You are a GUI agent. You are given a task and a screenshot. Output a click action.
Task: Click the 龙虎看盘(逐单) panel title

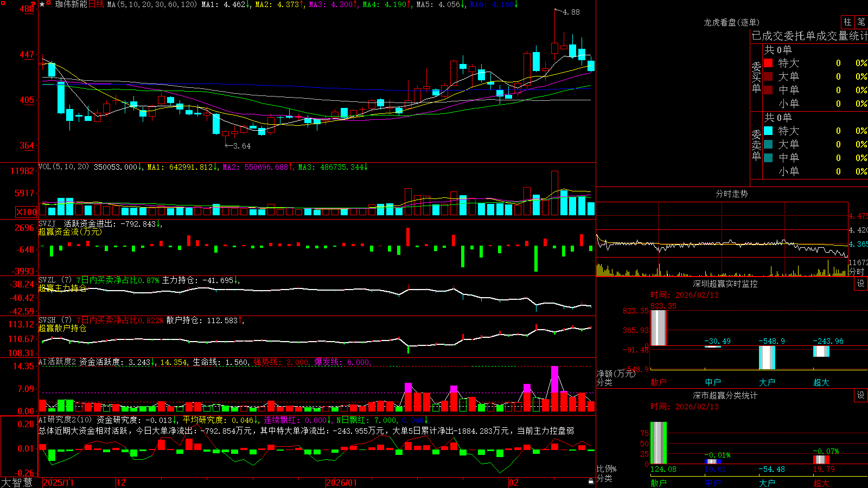tap(731, 22)
